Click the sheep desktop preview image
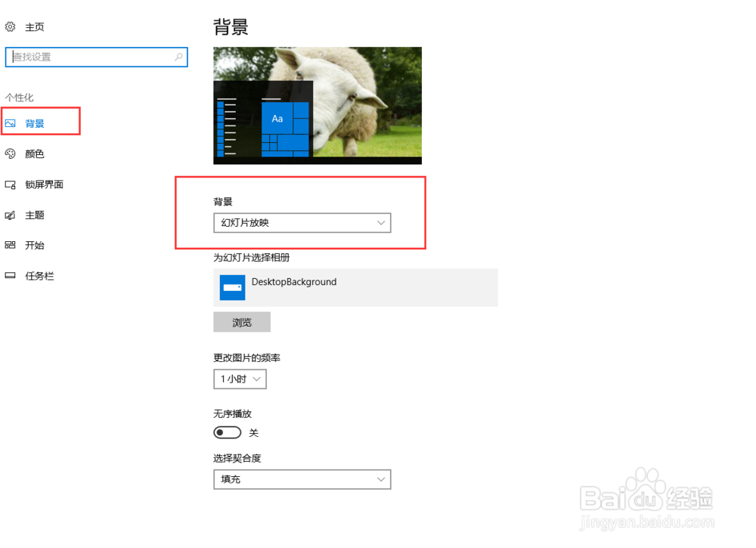Image resolution: width=756 pixels, height=548 pixels. [x=318, y=106]
